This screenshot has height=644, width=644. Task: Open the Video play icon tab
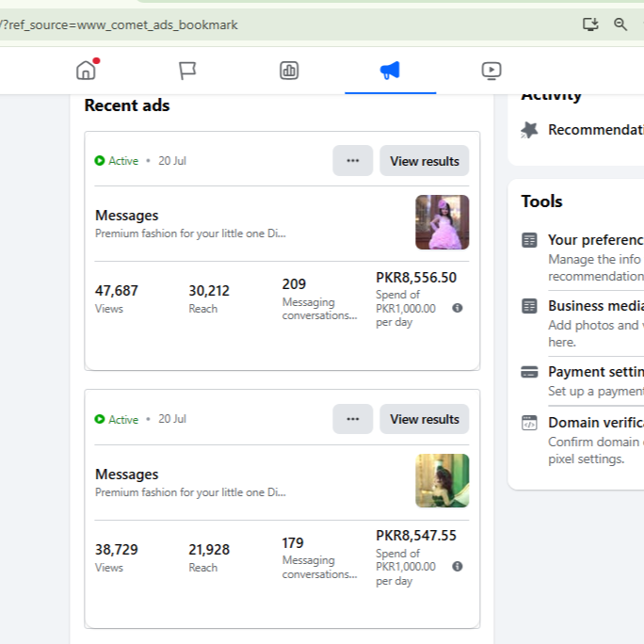click(x=491, y=71)
